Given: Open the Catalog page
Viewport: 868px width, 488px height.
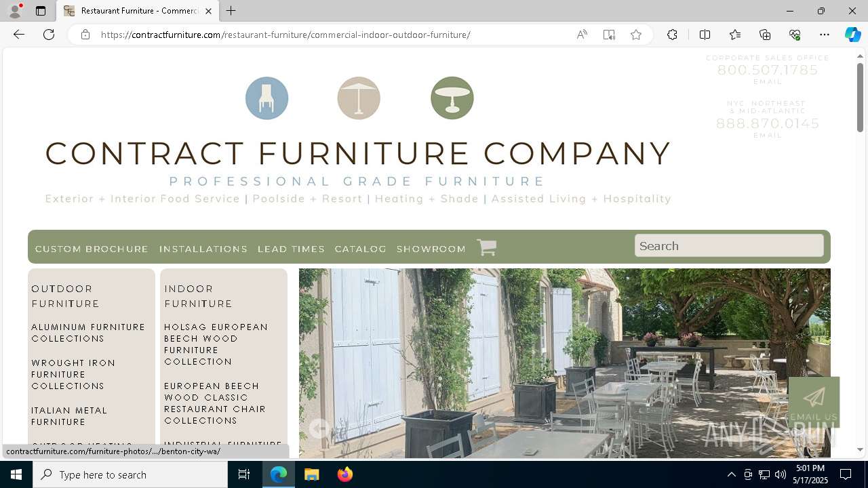Looking at the screenshot, I should click(x=360, y=249).
